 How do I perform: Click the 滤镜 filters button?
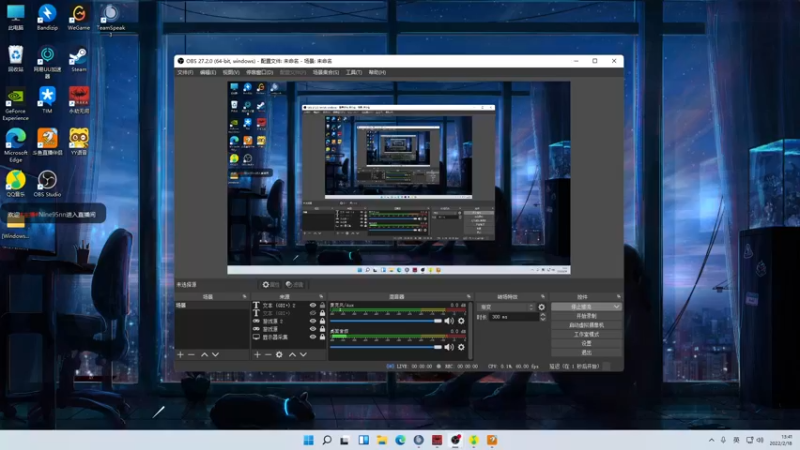[x=294, y=285]
